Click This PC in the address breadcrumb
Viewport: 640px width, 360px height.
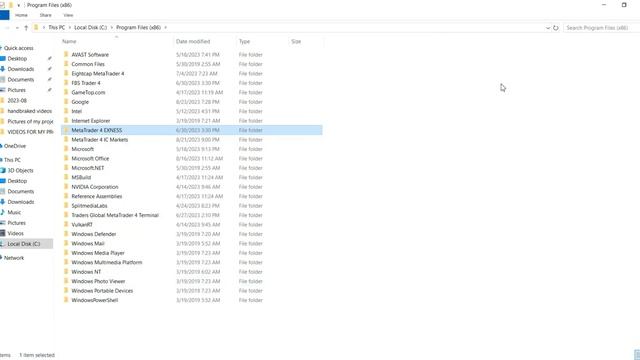56,27
